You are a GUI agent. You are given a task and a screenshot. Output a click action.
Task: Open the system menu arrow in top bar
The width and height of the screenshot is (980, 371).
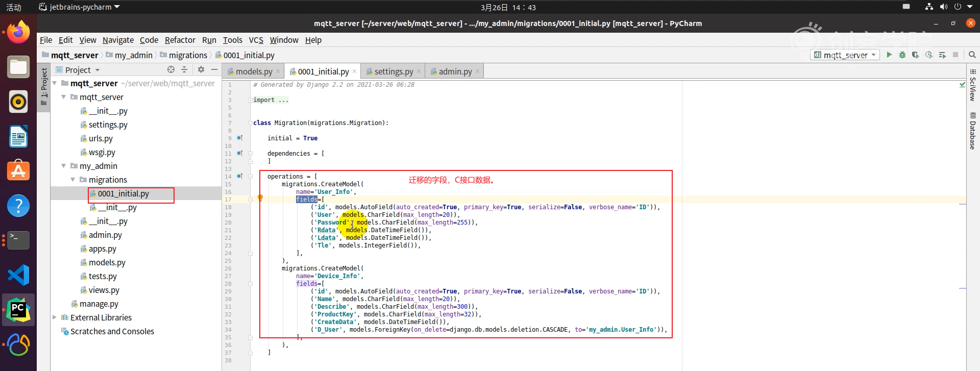click(970, 7)
